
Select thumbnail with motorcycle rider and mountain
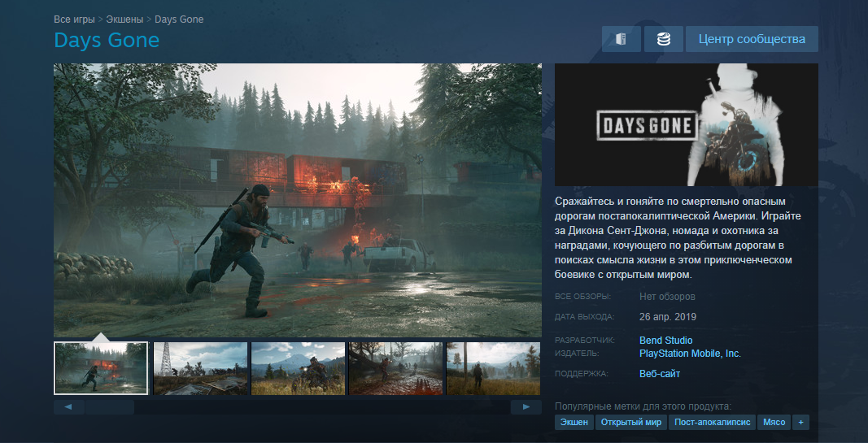(x=299, y=368)
